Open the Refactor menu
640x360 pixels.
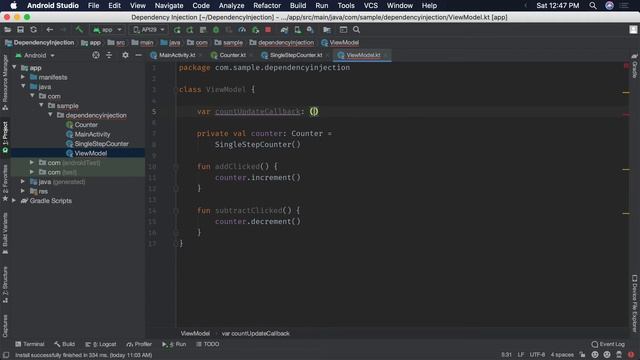click(x=267, y=6)
